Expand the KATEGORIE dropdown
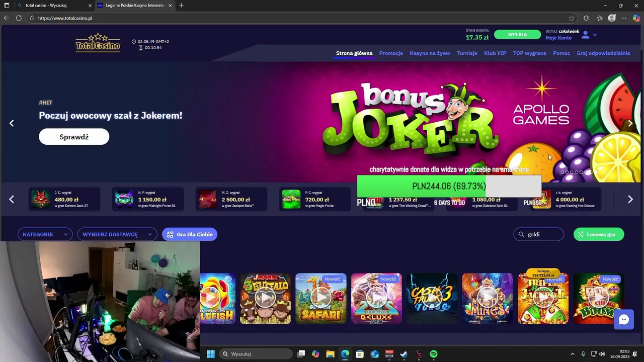Viewport: 644px width, 362px height. 45,234
